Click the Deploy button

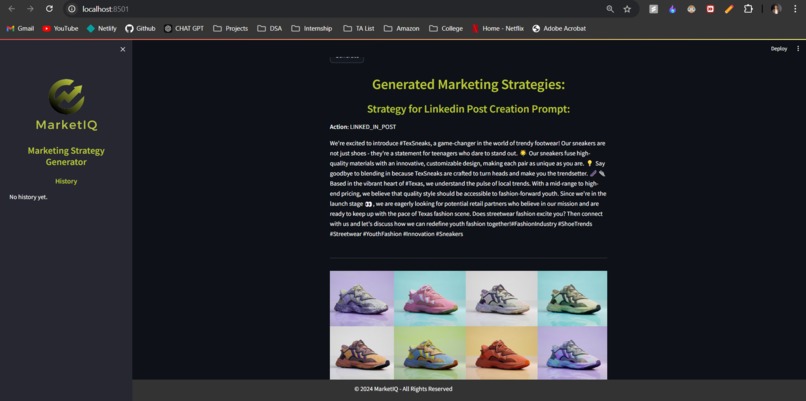pyautogui.click(x=779, y=49)
